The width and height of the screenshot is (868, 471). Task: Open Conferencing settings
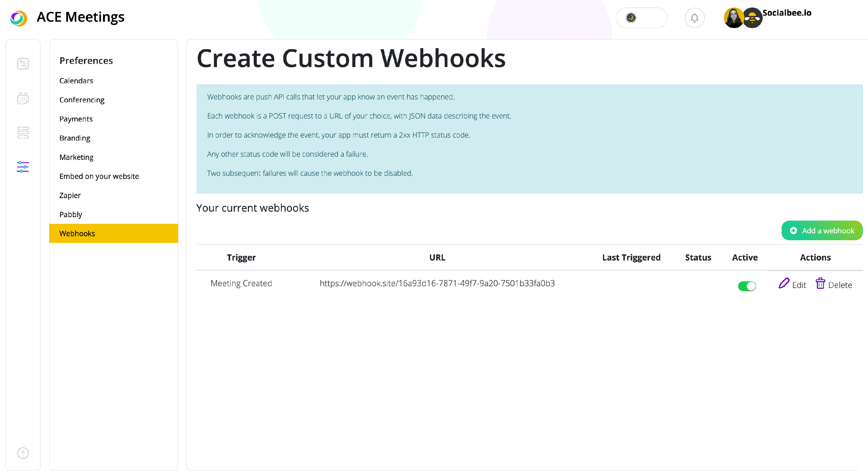click(82, 100)
